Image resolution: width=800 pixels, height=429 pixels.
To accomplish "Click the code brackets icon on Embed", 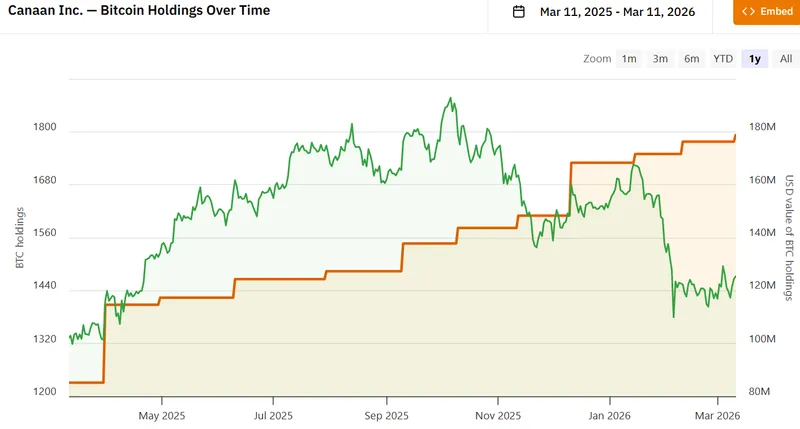I will (748, 12).
